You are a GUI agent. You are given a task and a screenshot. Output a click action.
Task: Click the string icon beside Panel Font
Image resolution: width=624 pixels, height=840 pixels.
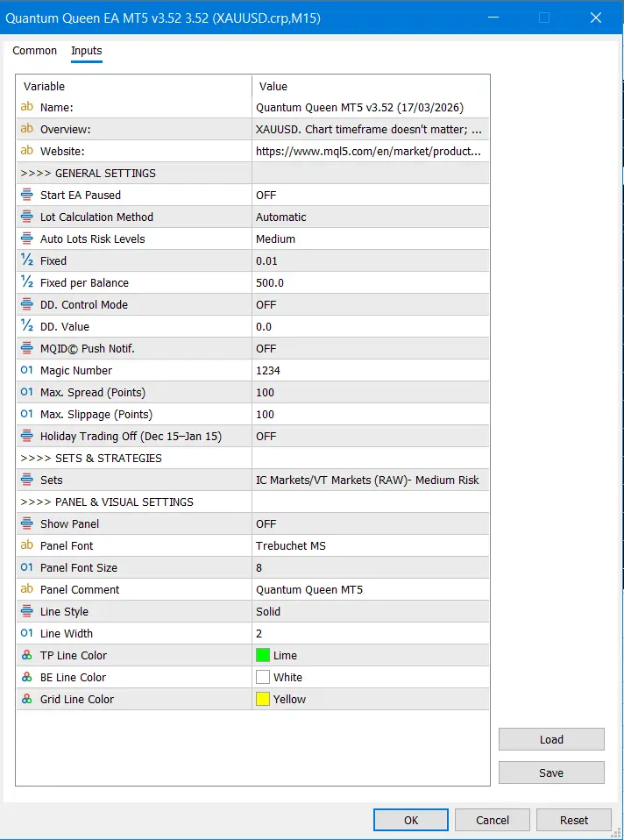tap(27, 545)
